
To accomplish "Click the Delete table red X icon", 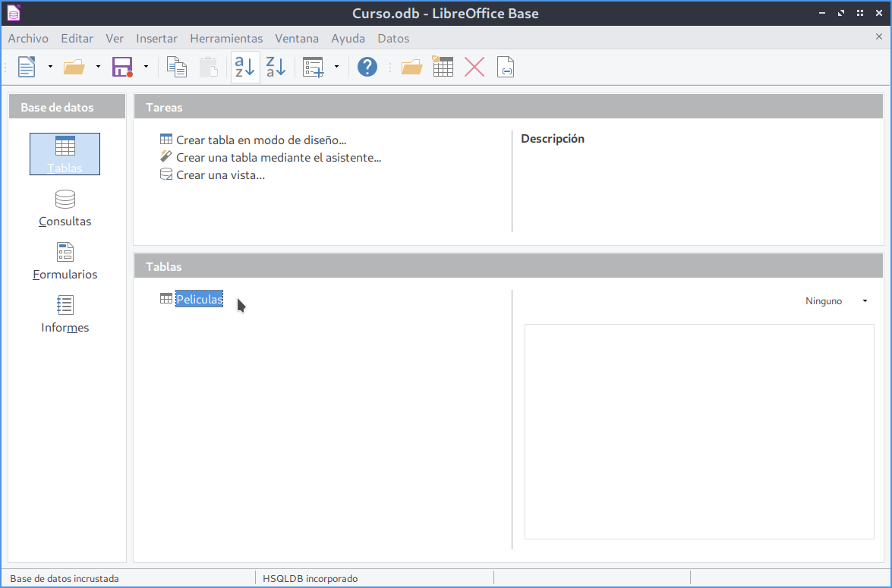I will 474,67.
